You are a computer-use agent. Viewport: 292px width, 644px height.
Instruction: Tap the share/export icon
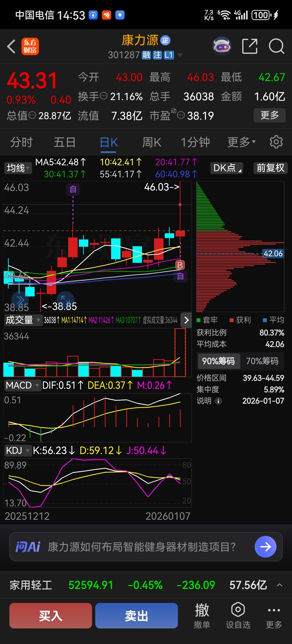click(x=250, y=46)
